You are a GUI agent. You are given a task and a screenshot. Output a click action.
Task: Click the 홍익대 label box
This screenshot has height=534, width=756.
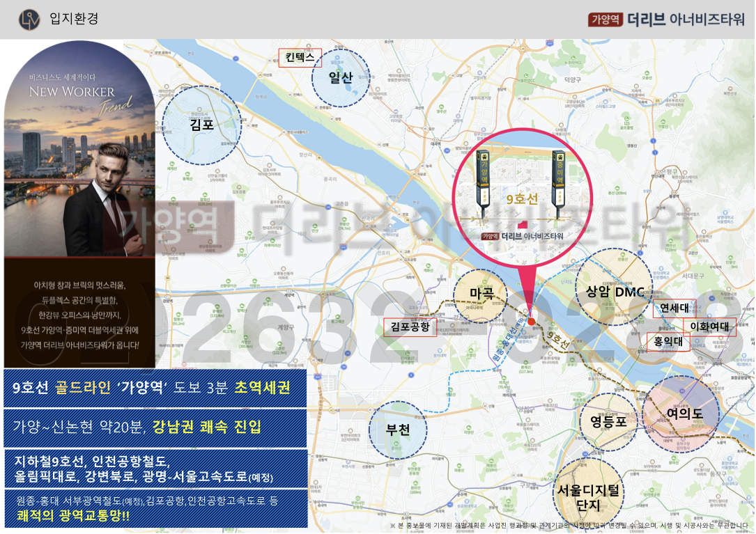coord(668,342)
